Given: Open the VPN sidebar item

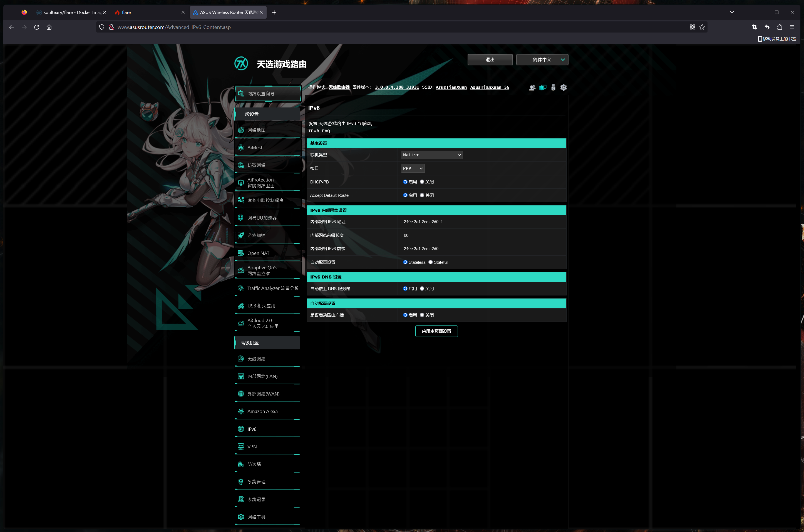Looking at the screenshot, I should click(x=252, y=446).
